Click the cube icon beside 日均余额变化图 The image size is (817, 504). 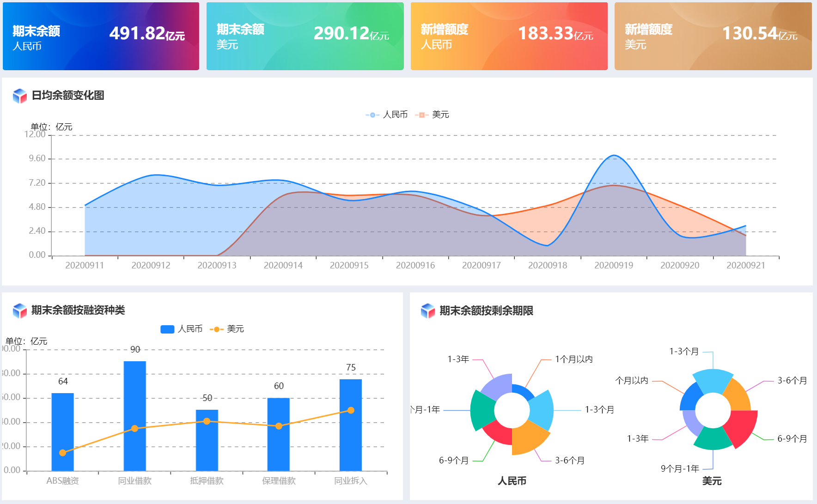[x=20, y=96]
